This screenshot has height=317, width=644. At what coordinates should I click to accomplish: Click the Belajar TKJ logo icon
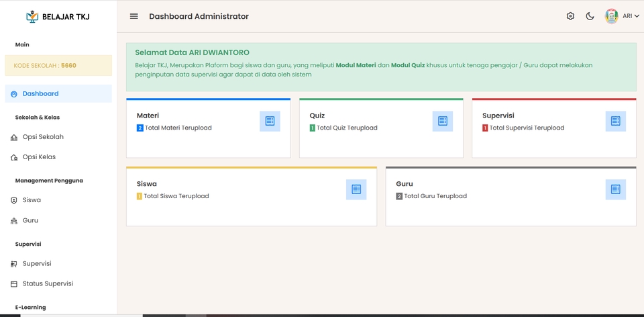[x=32, y=16]
